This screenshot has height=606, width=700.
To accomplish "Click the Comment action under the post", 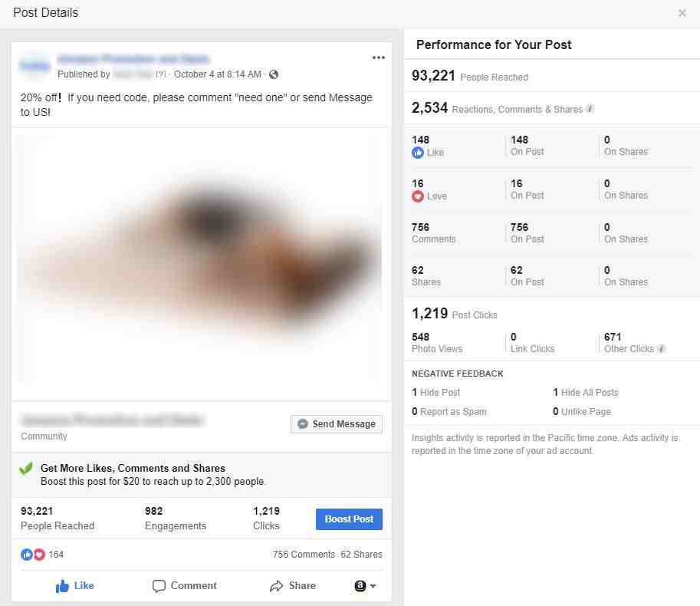I will click(x=184, y=585).
